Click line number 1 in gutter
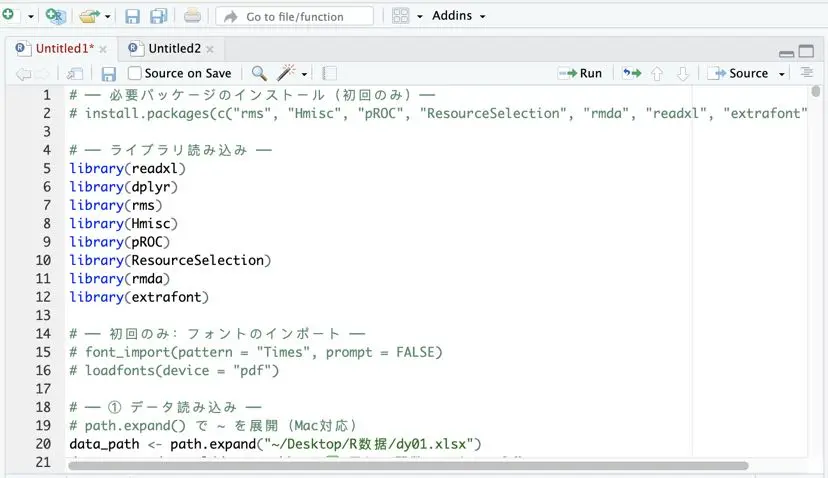The width and height of the screenshot is (828, 478). [46, 95]
